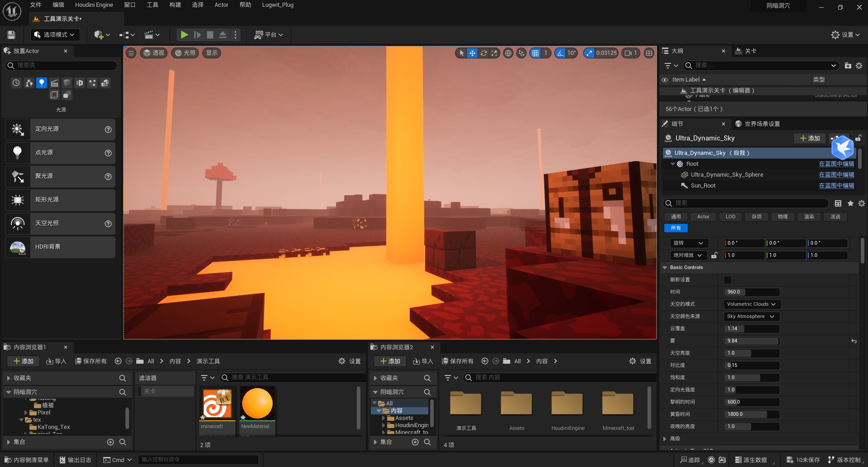Open the Lugwit_Plug menu
The height and width of the screenshot is (467, 868).
[x=278, y=5]
